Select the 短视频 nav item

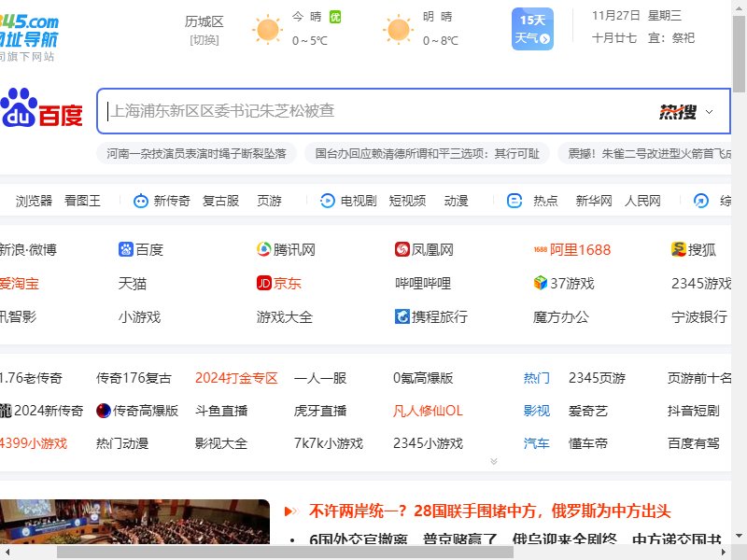(407, 201)
